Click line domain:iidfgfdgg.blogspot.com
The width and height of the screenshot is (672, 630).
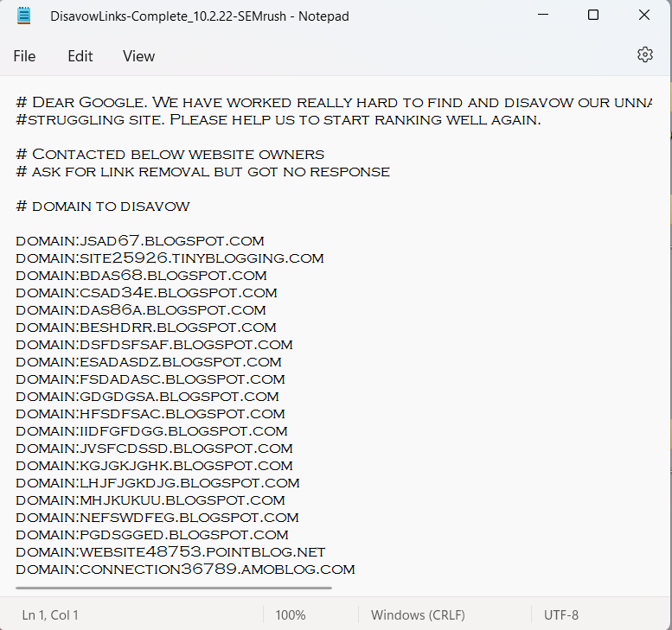[151, 431]
